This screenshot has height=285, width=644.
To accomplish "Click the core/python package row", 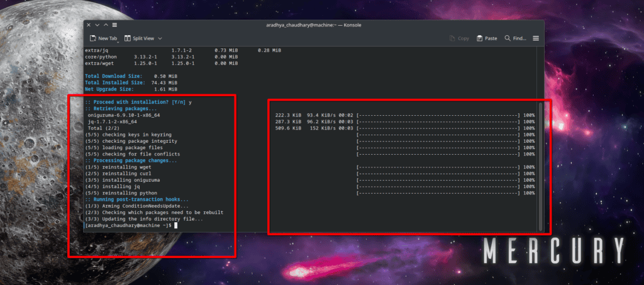I will pyautogui.click(x=162, y=57).
